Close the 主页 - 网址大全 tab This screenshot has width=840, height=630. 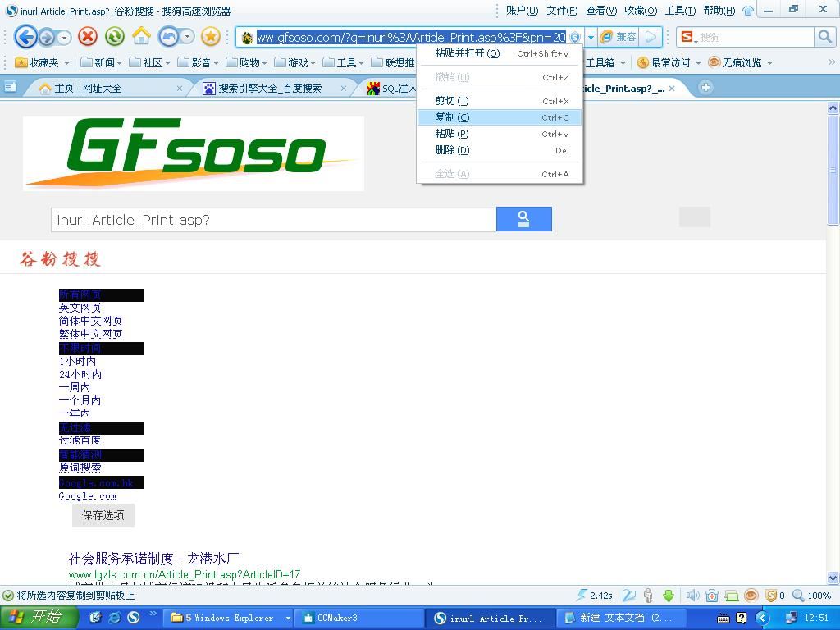pos(180,89)
